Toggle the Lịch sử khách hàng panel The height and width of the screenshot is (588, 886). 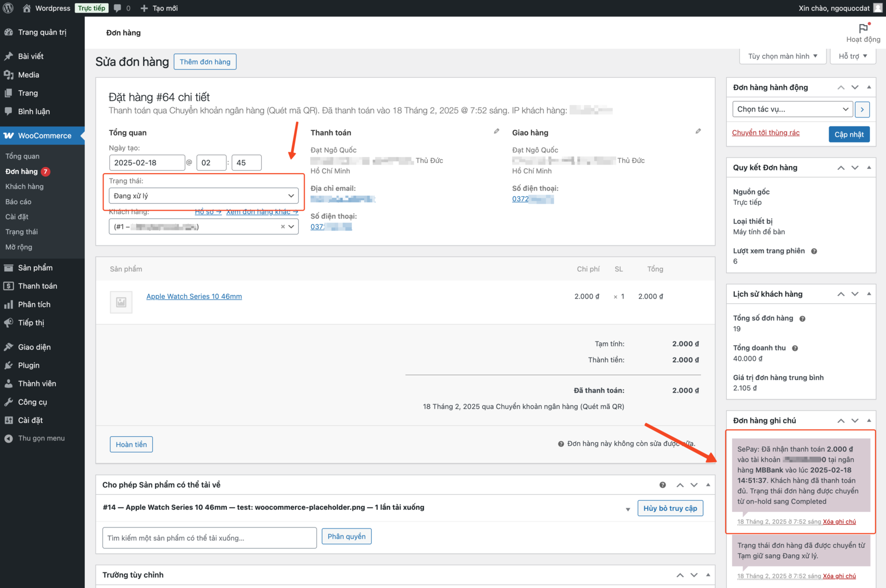click(x=869, y=294)
